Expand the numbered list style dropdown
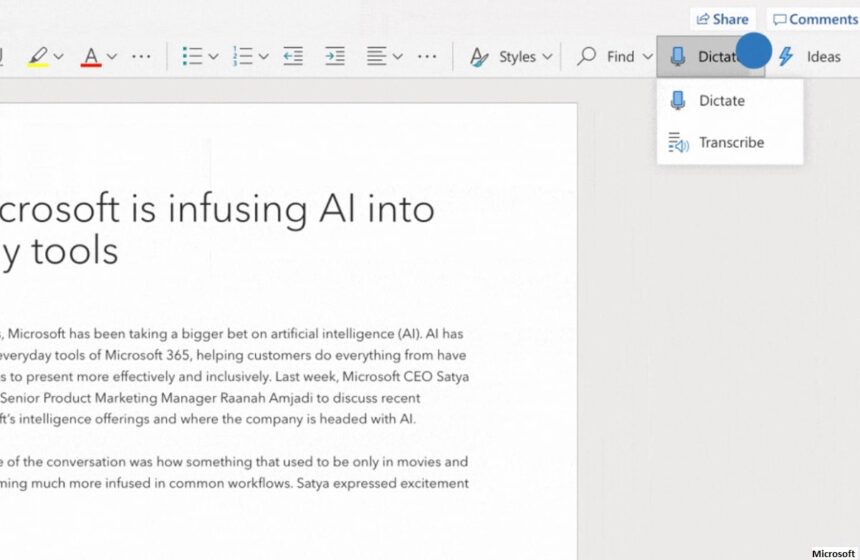 264,56
